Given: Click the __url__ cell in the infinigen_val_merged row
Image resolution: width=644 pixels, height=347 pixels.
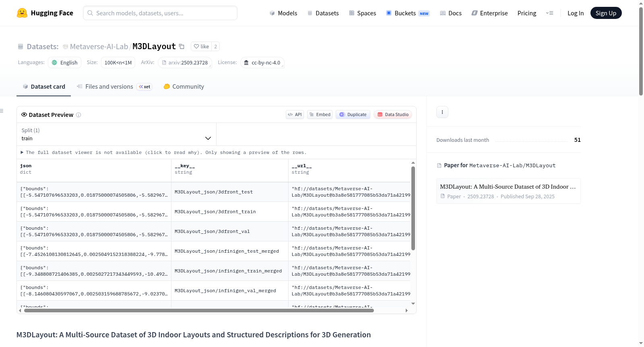Looking at the screenshot, I should (349, 291).
